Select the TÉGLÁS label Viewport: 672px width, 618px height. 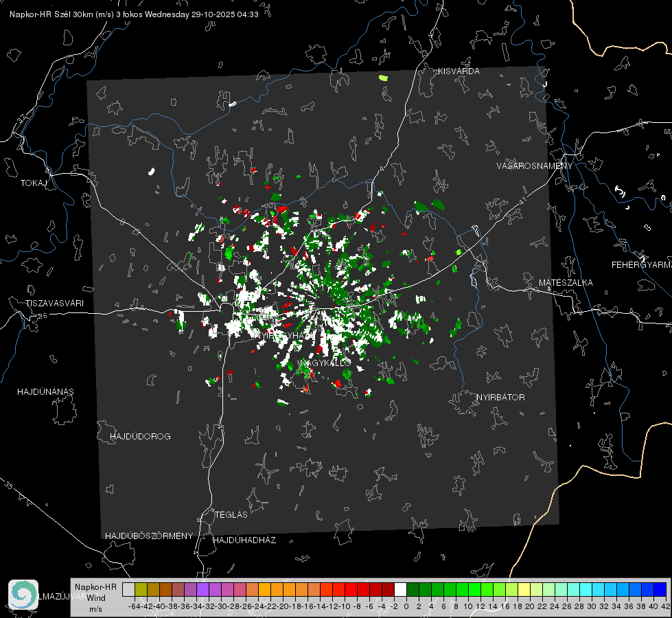231,515
